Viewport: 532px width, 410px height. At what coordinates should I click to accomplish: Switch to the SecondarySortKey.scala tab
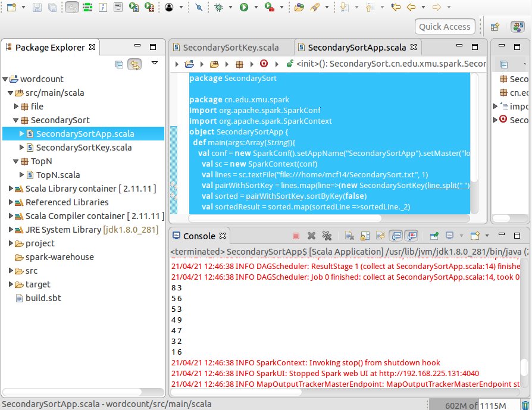coord(232,46)
